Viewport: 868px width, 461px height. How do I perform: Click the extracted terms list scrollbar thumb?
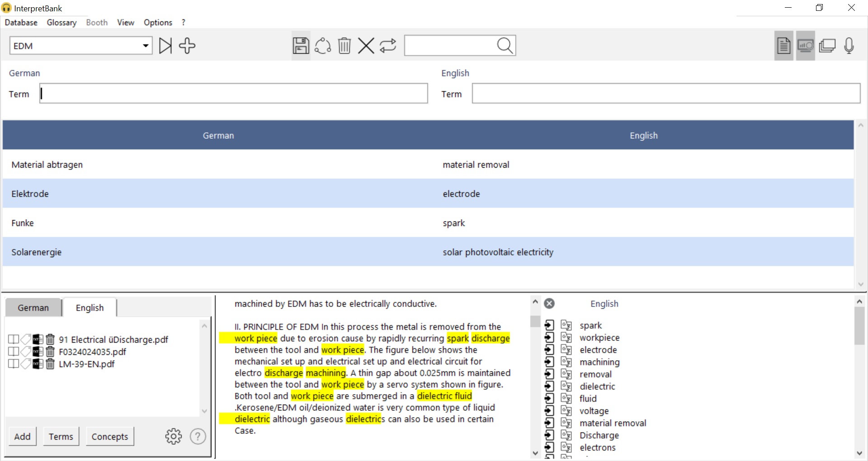pos(859,326)
